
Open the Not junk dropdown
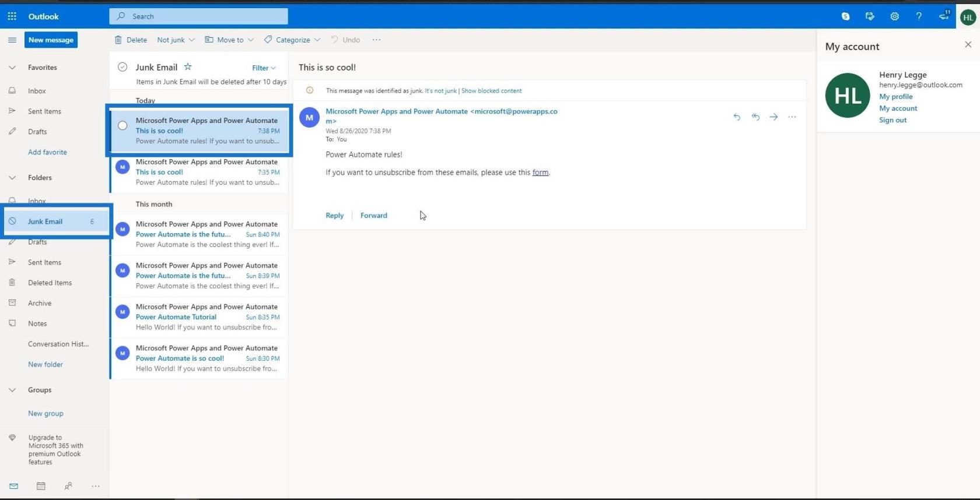coord(176,40)
